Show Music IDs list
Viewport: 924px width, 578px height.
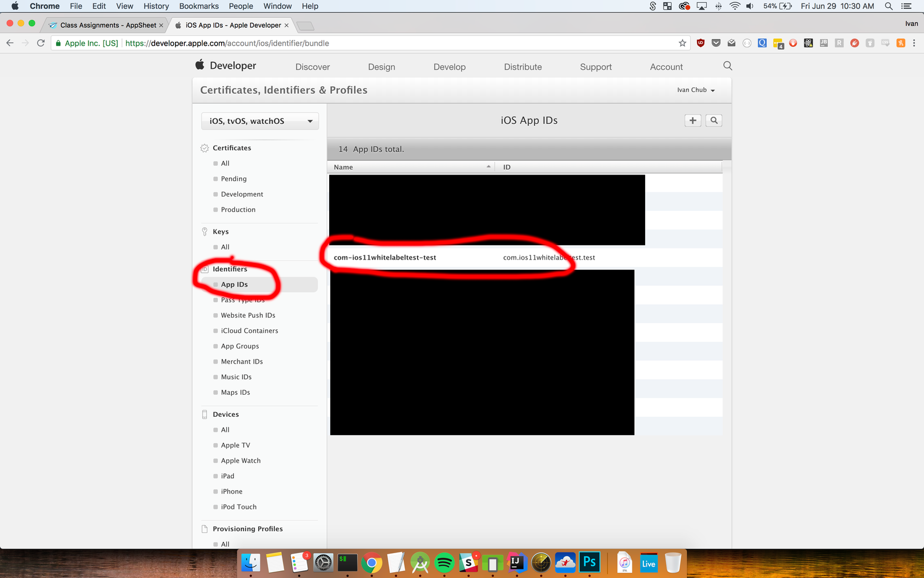tap(236, 377)
